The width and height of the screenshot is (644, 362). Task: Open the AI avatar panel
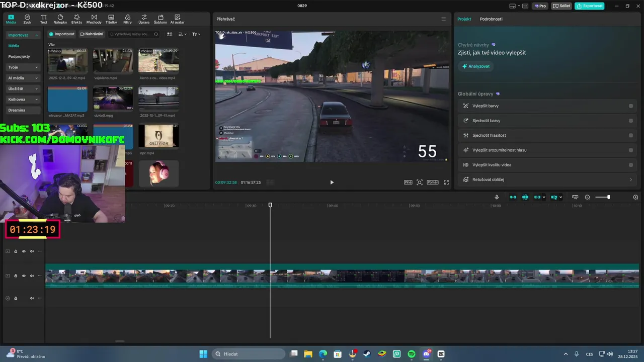177,19
